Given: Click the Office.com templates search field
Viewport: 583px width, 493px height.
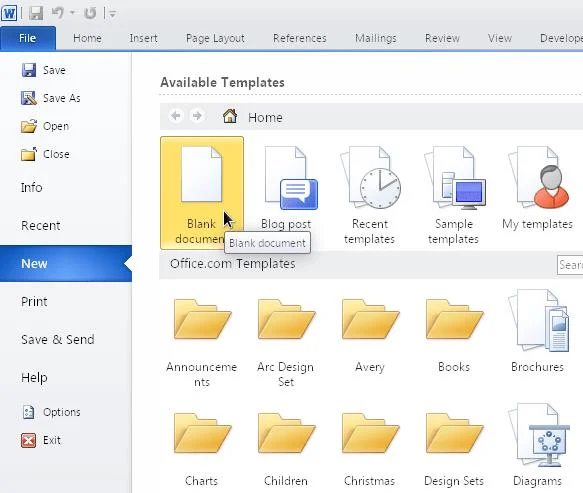Looking at the screenshot, I should click(570, 265).
